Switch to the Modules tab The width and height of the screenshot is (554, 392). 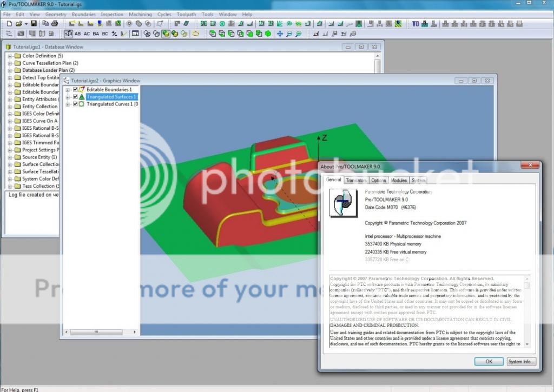click(x=399, y=181)
